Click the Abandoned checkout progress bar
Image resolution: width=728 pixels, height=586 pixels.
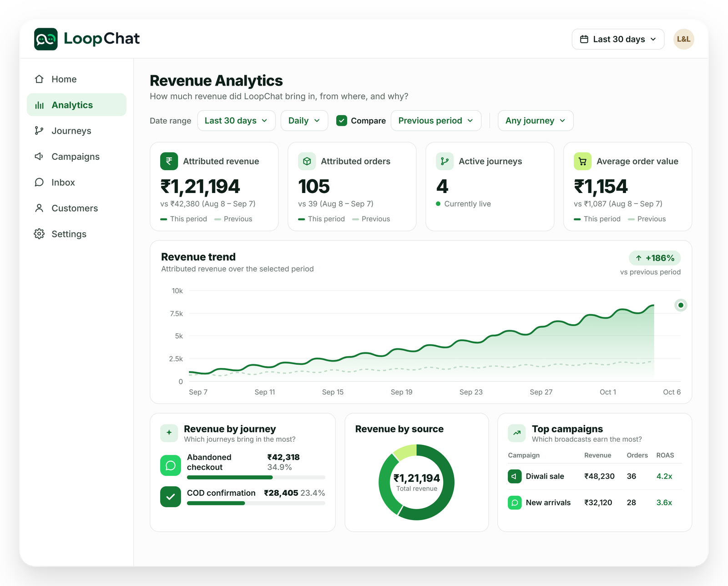click(x=256, y=478)
